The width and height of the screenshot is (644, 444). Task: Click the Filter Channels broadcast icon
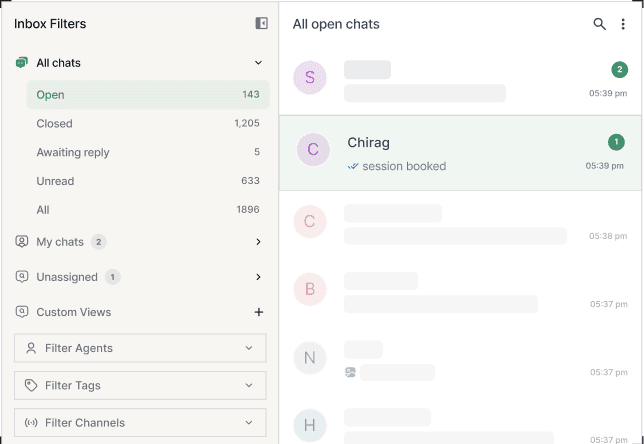coord(31,423)
